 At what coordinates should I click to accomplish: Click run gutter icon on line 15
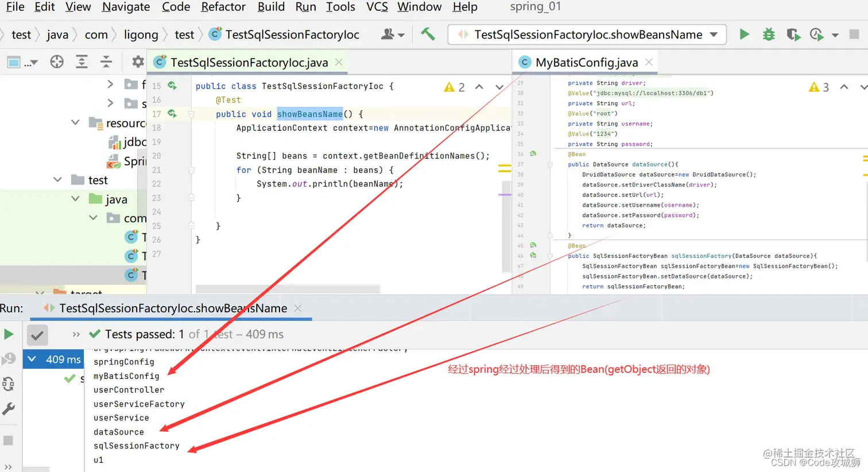[x=172, y=86]
